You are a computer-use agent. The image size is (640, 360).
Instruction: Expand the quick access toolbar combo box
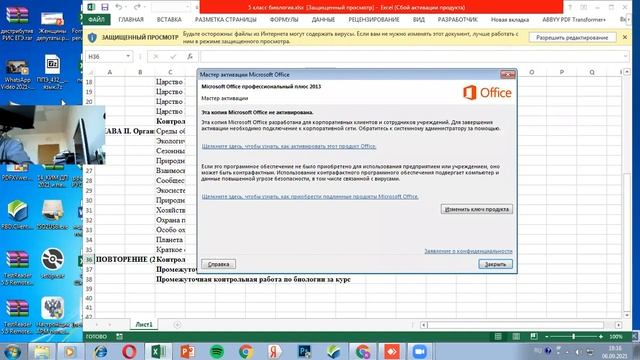pos(187,7)
